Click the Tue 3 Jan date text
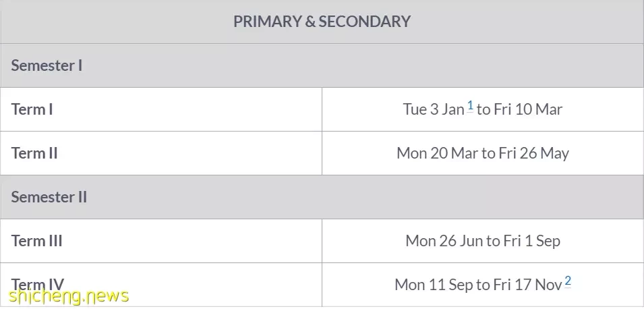 (x=434, y=109)
